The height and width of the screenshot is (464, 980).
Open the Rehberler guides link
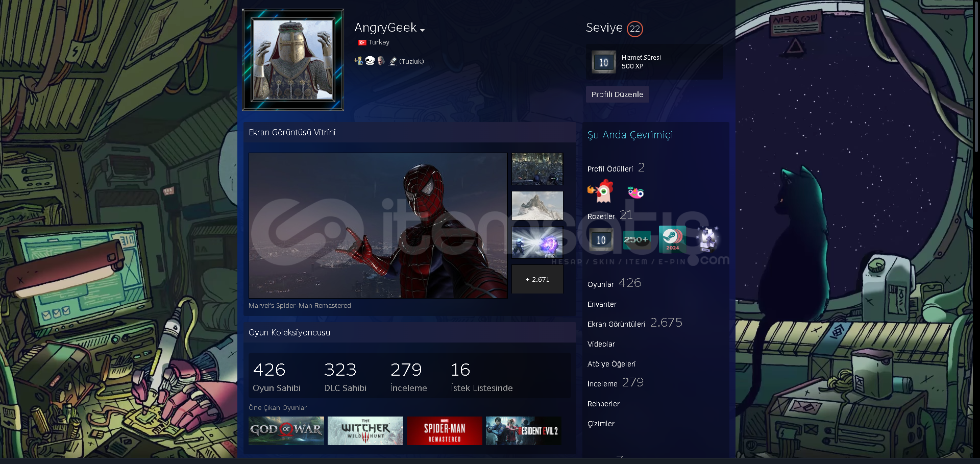(x=603, y=404)
